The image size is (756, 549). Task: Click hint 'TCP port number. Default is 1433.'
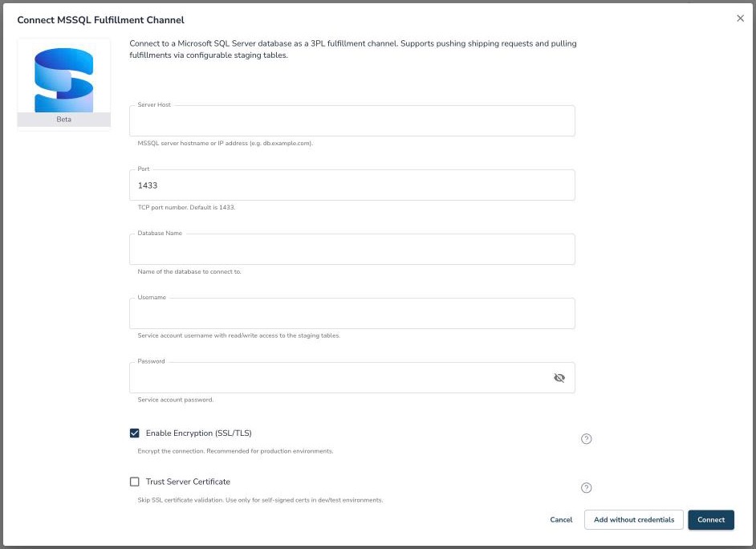186,207
